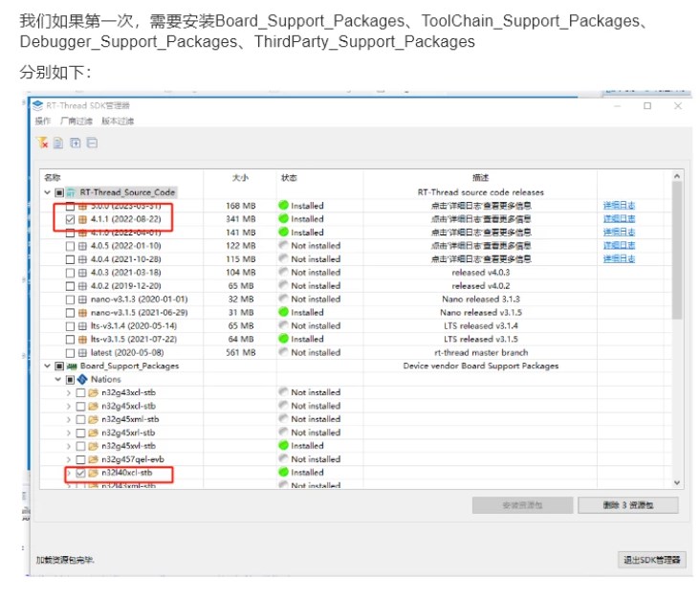Click the green status dot for n32l40xcl-stb
The height and width of the screenshot is (600, 700).
click(x=283, y=472)
